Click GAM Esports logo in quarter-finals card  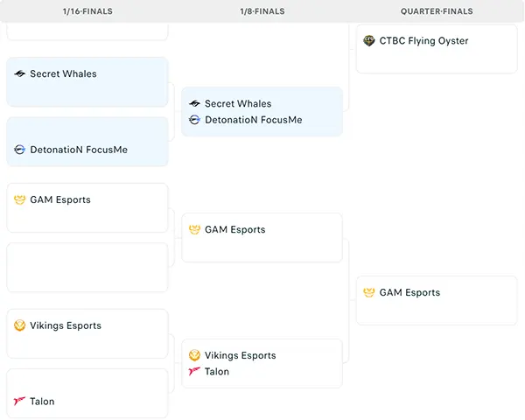point(369,292)
